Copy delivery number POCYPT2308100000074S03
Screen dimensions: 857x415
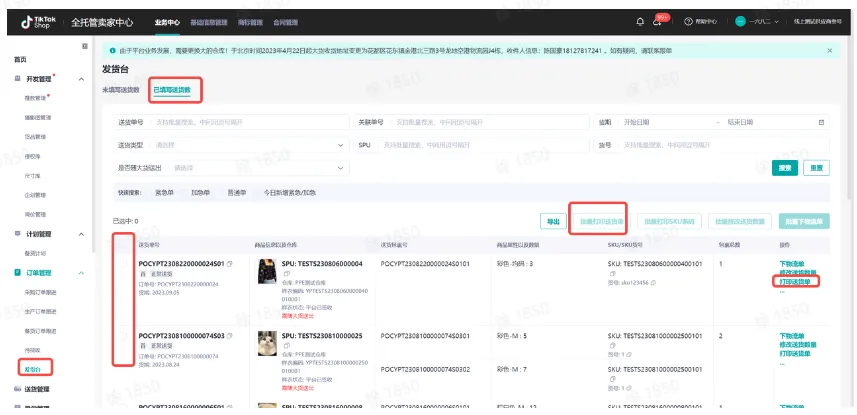tap(230, 336)
